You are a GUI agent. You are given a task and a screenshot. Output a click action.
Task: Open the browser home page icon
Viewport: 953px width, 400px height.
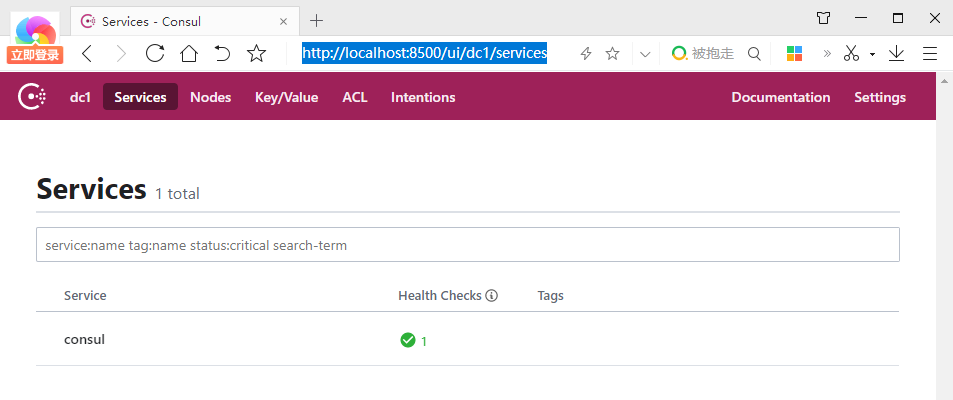pos(189,53)
